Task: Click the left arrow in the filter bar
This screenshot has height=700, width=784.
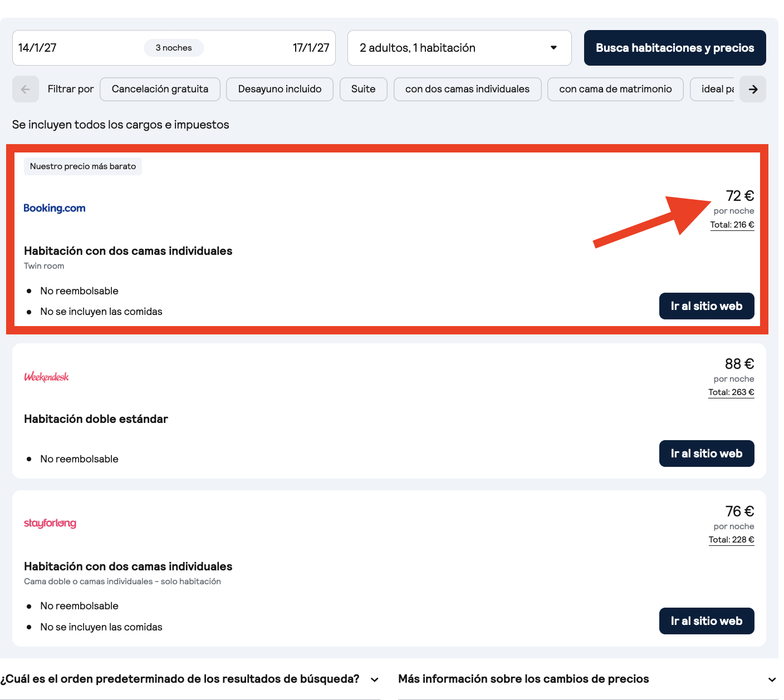Action: 26,89
